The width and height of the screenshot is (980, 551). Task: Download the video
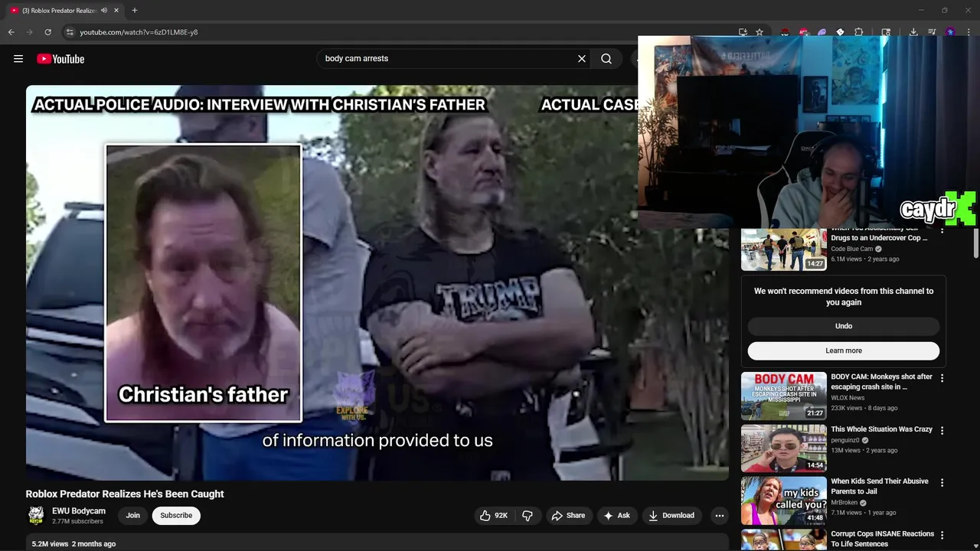tap(671, 516)
